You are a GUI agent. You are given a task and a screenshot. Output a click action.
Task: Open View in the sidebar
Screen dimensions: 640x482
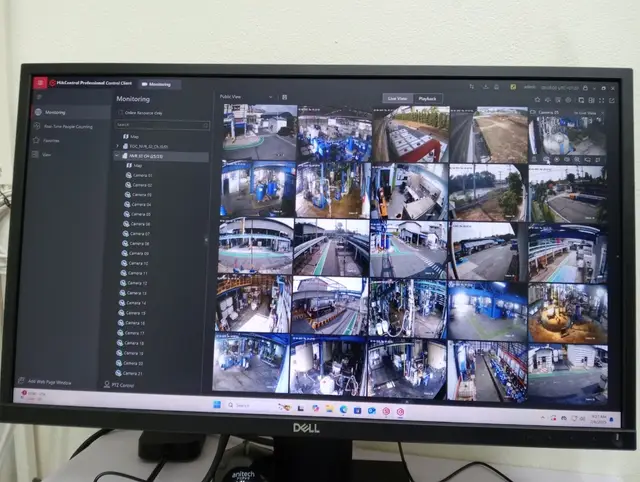click(41, 155)
